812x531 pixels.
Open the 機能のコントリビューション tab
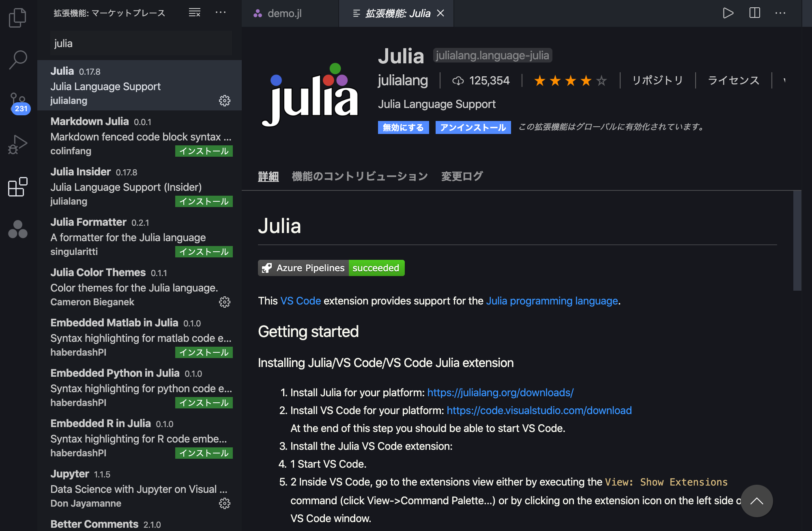[360, 176]
